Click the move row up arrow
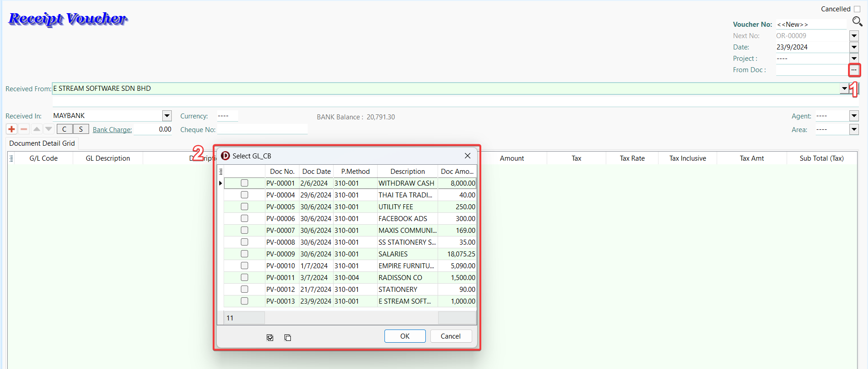This screenshot has height=369, width=868. [37, 129]
